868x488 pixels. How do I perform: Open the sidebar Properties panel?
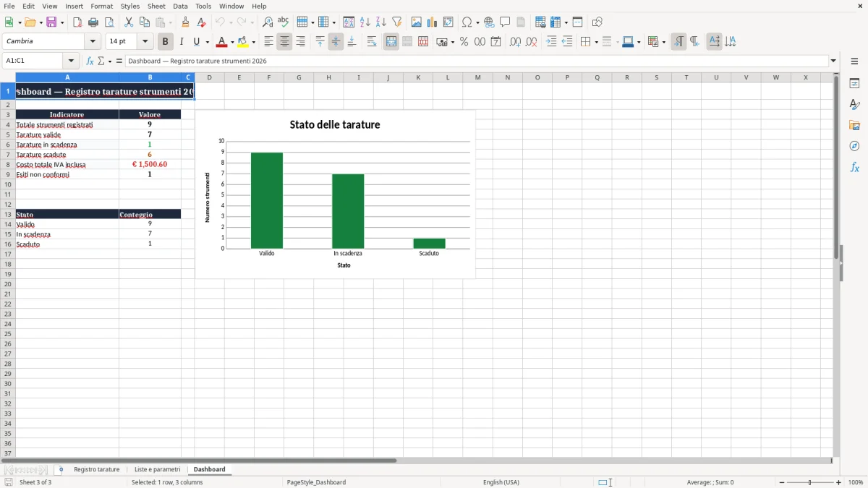[x=854, y=84]
